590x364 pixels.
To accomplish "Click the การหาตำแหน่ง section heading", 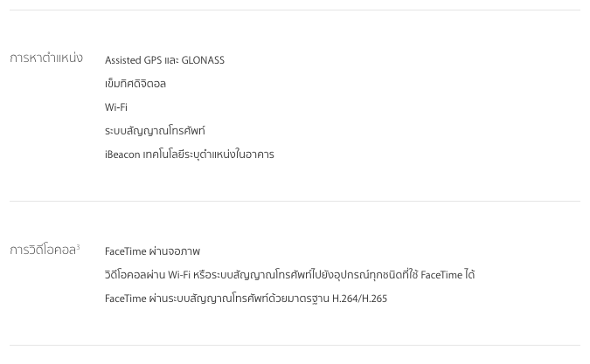I will (46, 58).
